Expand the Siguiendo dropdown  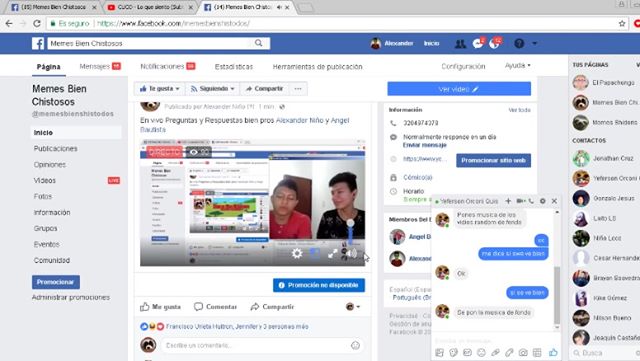212,89
